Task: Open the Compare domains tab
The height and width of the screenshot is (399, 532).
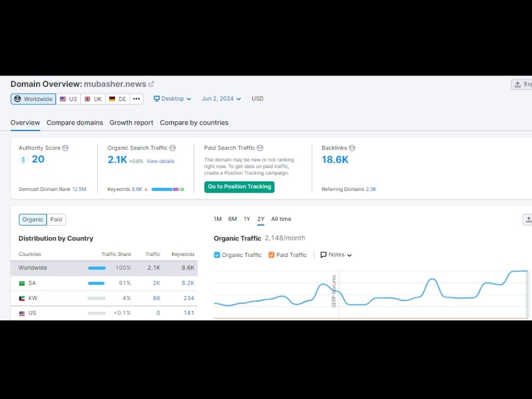Action: pyautogui.click(x=74, y=123)
